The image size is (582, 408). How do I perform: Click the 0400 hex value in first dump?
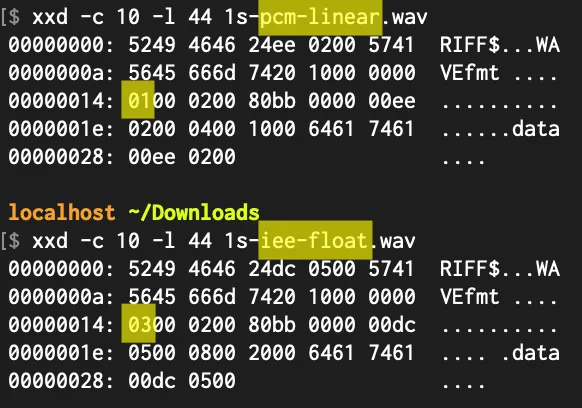212,129
